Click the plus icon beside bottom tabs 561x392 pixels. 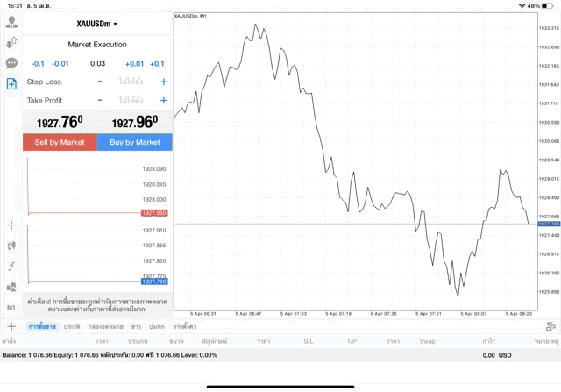pyautogui.click(x=11, y=326)
